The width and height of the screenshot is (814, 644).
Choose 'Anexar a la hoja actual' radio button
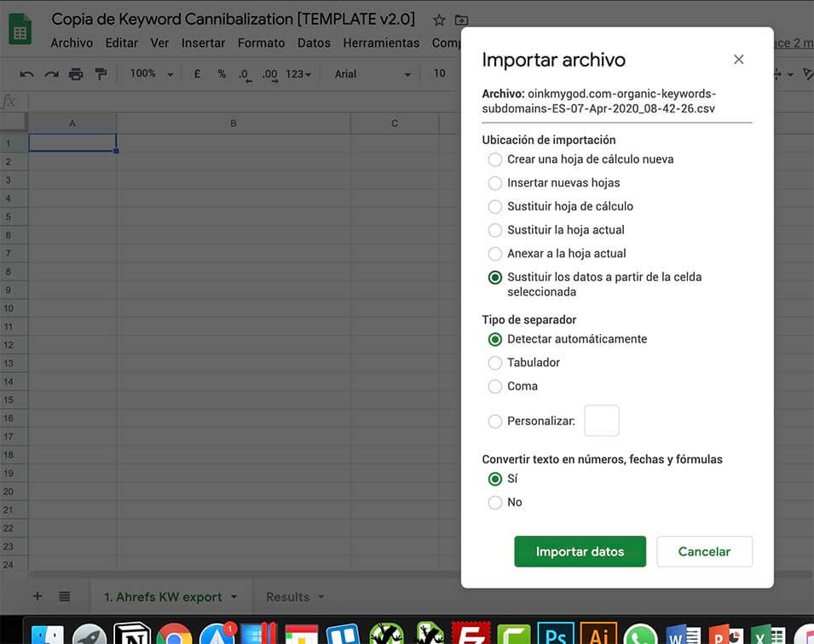(x=494, y=254)
